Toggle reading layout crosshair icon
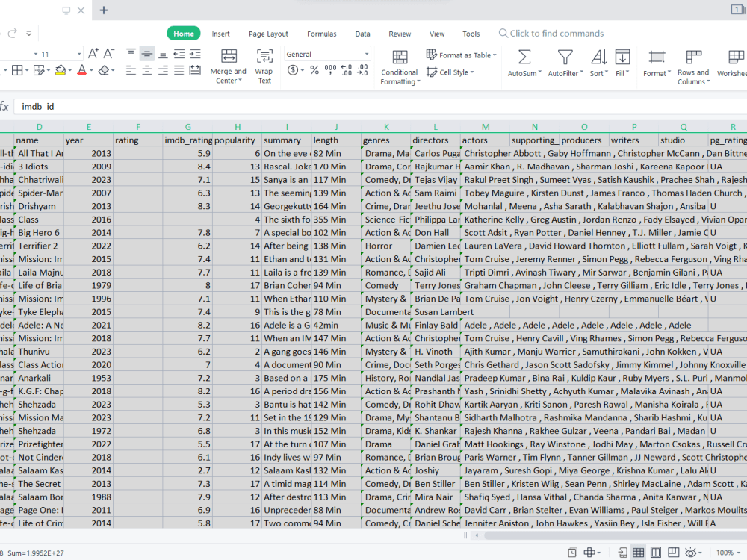 click(590, 553)
